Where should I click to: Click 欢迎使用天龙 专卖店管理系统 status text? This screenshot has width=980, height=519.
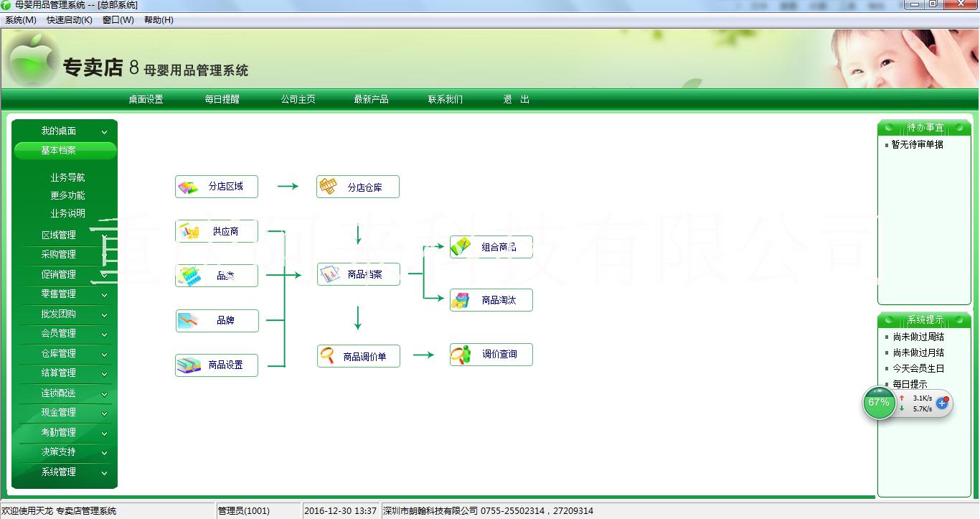pos(59,511)
